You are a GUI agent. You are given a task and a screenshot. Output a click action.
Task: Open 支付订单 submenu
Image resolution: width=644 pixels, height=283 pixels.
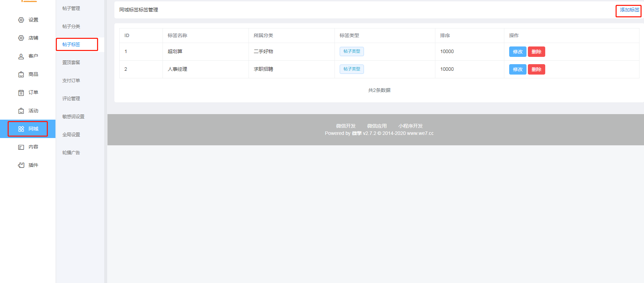click(x=71, y=80)
